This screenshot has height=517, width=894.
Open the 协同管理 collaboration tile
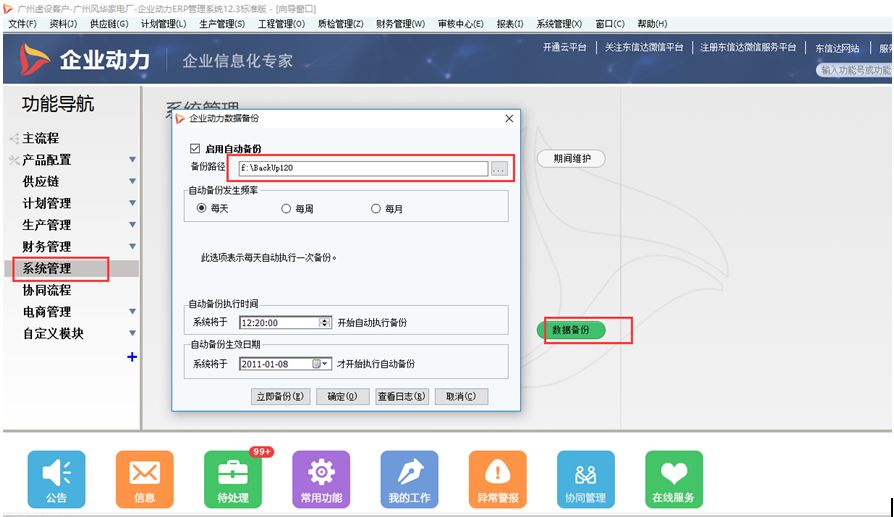coord(586,479)
